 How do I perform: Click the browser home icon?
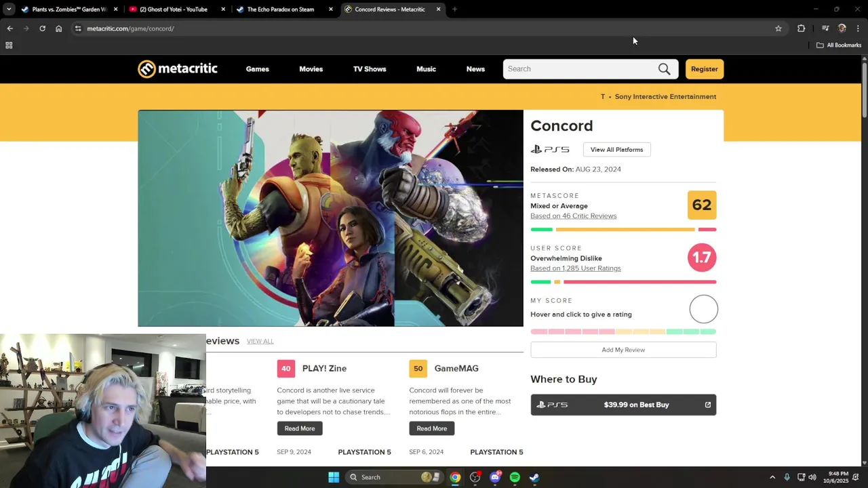58,28
